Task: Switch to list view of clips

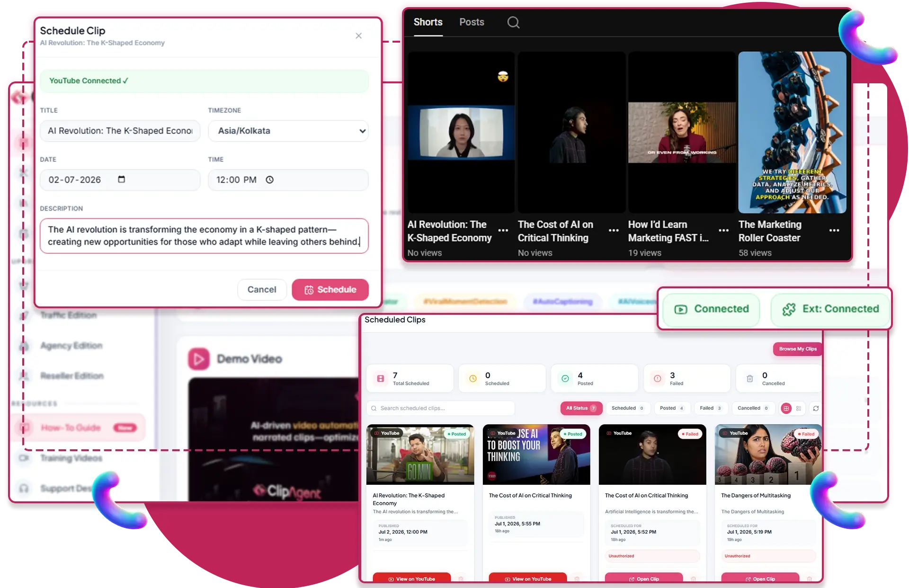Action: pyautogui.click(x=799, y=408)
